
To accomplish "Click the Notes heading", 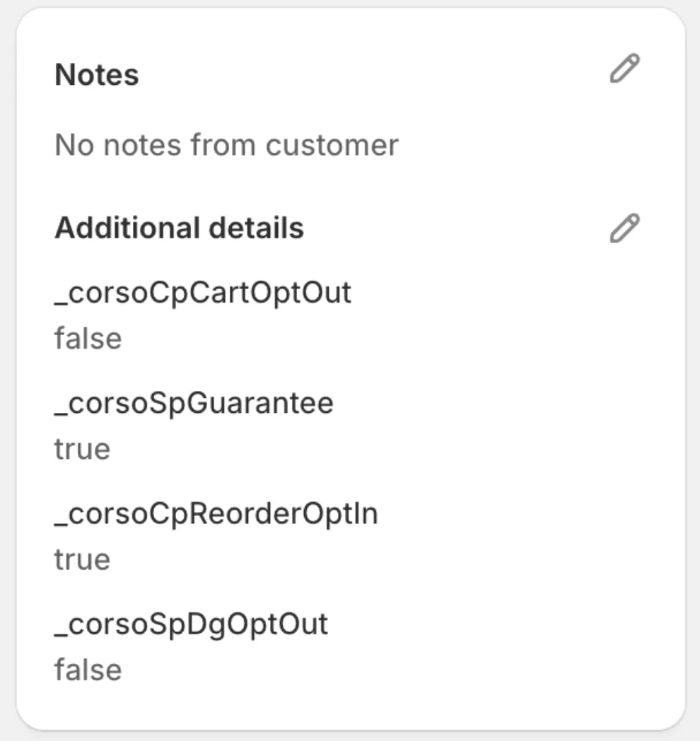I will point(97,75).
